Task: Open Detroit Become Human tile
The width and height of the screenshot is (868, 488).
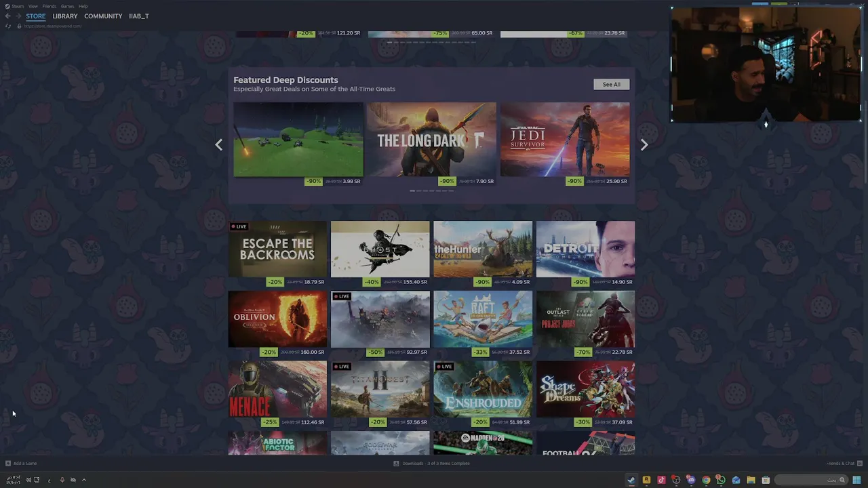Action: click(585, 249)
